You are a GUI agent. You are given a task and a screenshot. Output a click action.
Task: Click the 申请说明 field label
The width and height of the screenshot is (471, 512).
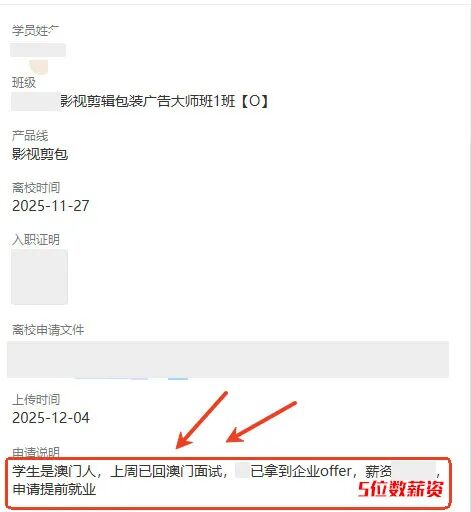pos(36,452)
